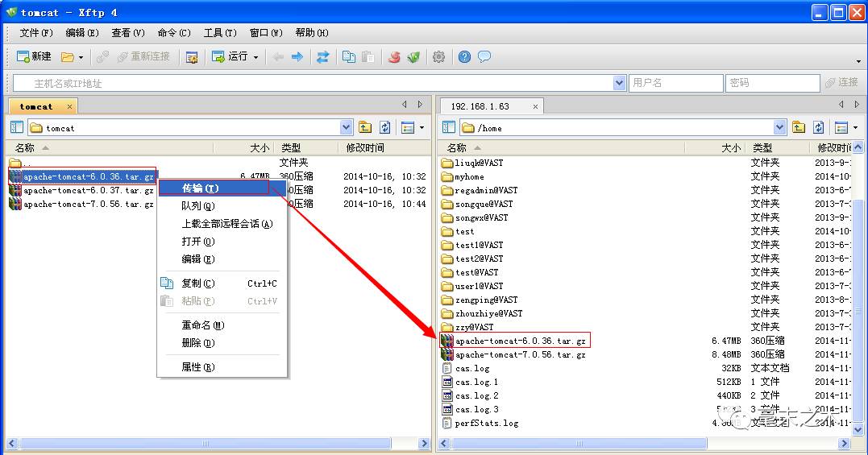Click the remote pane refresh icon
The image size is (868, 455).
(x=818, y=128)
